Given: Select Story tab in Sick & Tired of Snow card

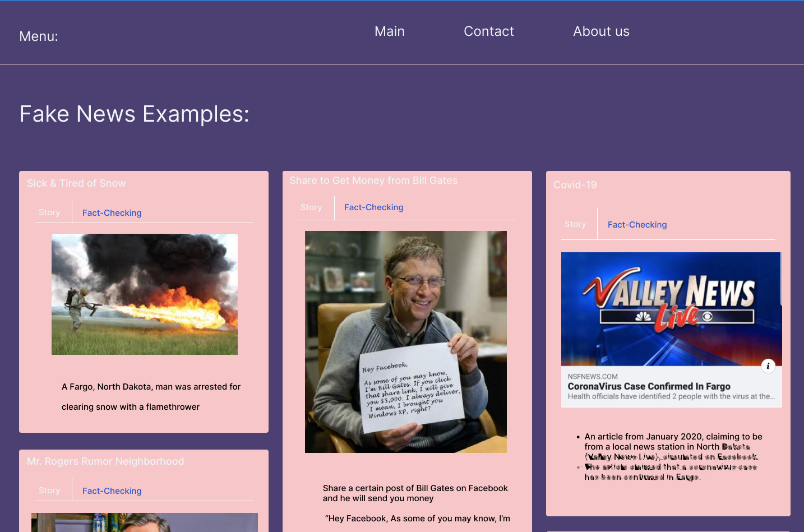Looking at the screenshot, I should [x=49, y=212].
